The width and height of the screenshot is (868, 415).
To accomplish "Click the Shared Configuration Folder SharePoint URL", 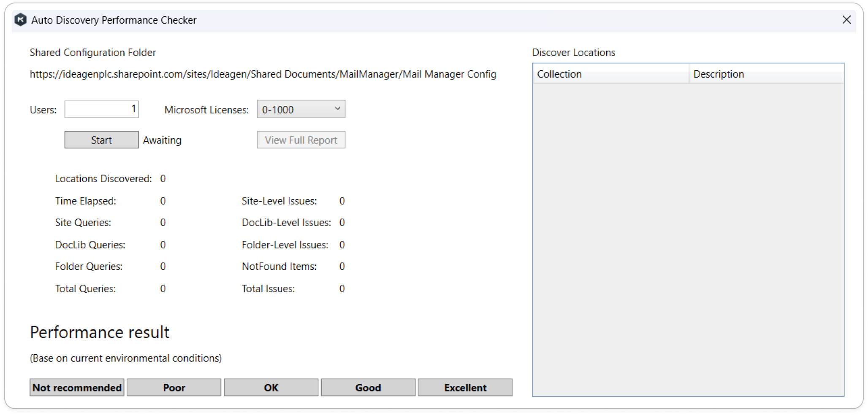I will coord(263,74).
